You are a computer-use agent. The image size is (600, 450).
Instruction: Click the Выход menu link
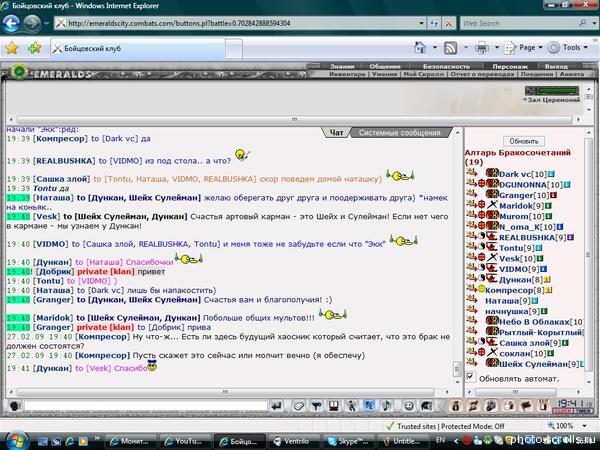556,66
